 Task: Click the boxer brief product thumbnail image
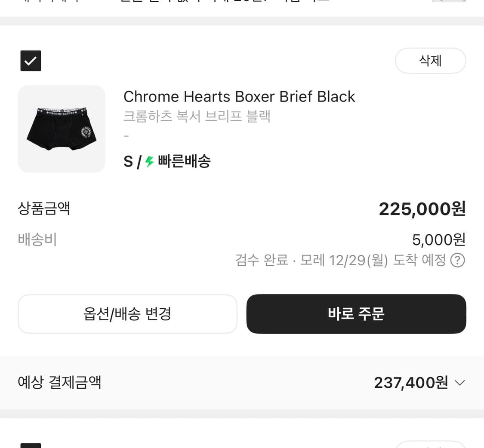pyautogui.click(x=61, y=129)
